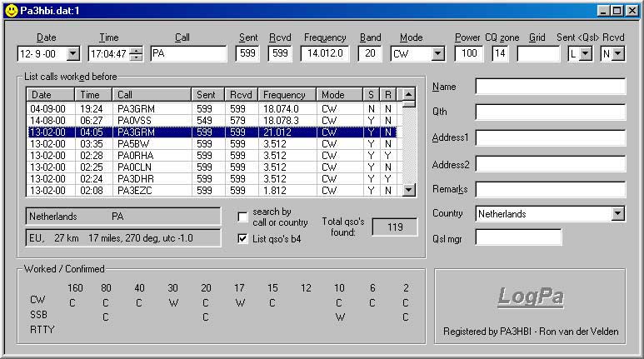Select the row for PA0CLN
This screenshot has width=644, height=359.
[212, 167]
